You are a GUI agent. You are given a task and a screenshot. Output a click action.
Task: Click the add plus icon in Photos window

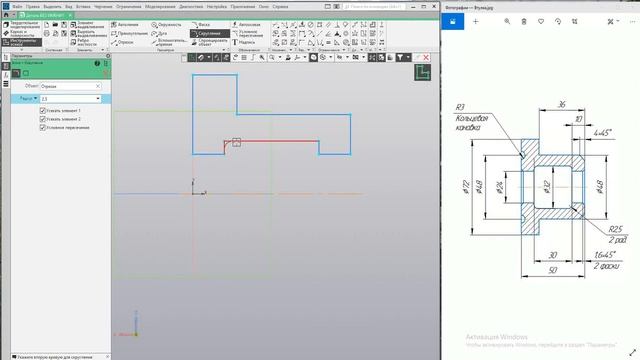475,22
